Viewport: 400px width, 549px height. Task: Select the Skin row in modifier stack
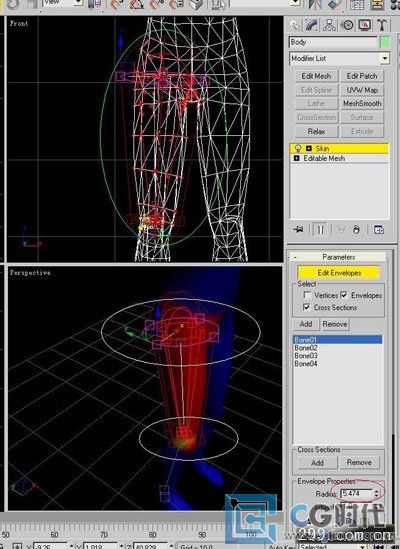pos(339,148)
